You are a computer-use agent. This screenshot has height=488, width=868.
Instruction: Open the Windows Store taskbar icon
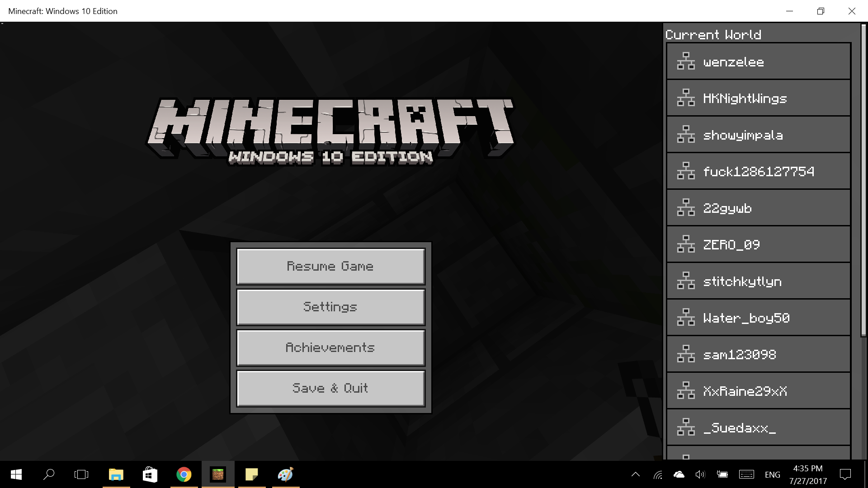[150, 474]
